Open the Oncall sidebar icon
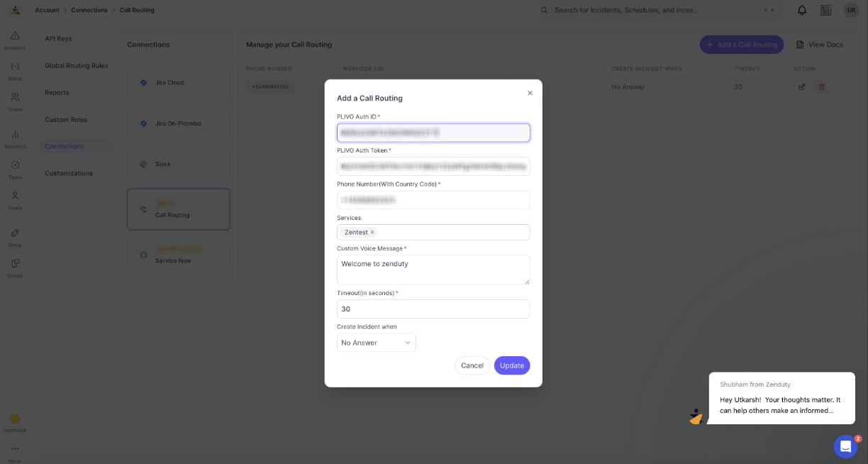Screen dimensions: 868x464 click(x=15, y=267)
